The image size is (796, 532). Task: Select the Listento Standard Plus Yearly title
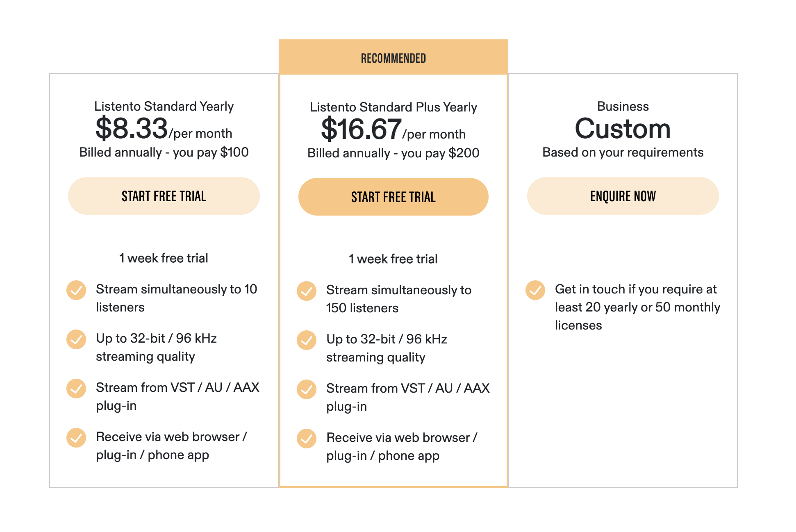[x=393, y=107]
